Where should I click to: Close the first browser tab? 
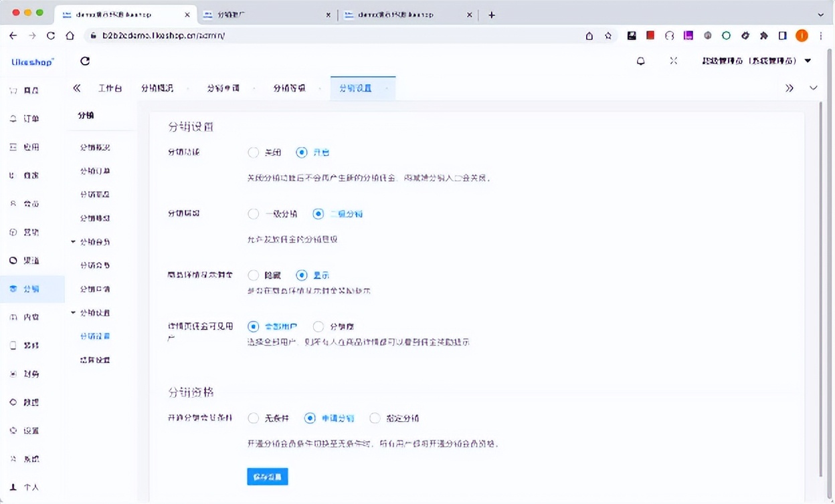187,15
